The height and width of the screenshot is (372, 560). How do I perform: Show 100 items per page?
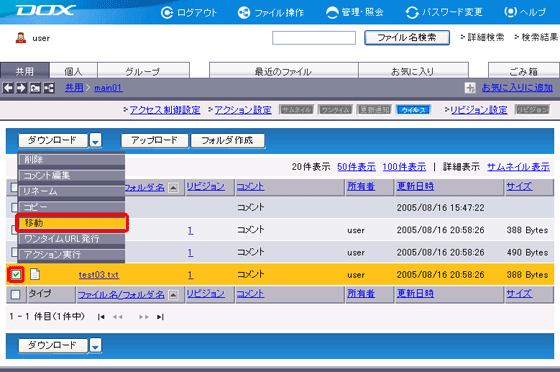404,166
